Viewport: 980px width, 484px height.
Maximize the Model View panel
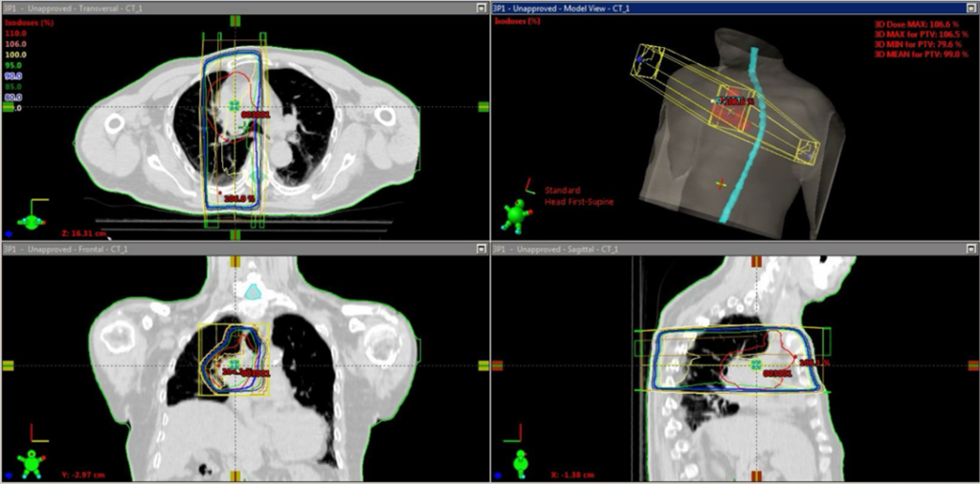[970, 8]
